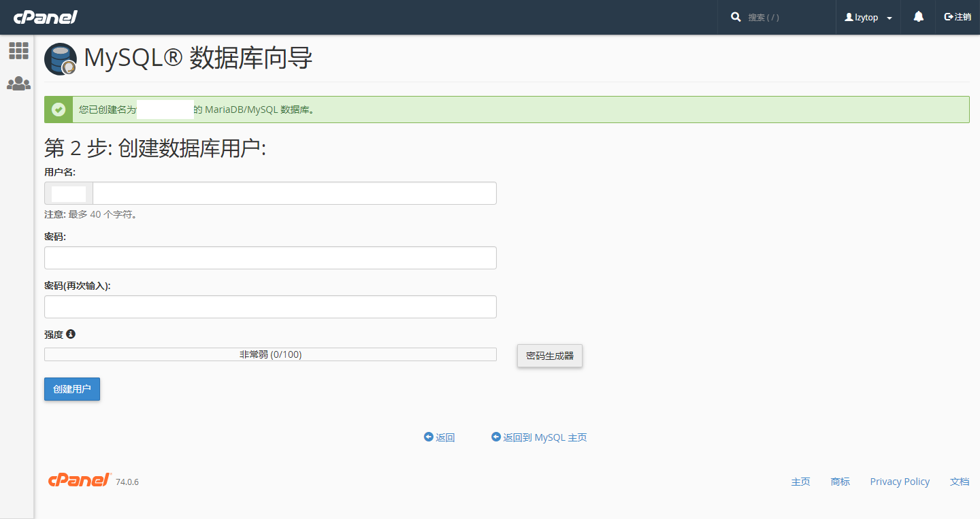The height and width of the screenshot is (519, 980).
Task: Open User Manager people icon in sidebar
Action: (x=18, y=84)
